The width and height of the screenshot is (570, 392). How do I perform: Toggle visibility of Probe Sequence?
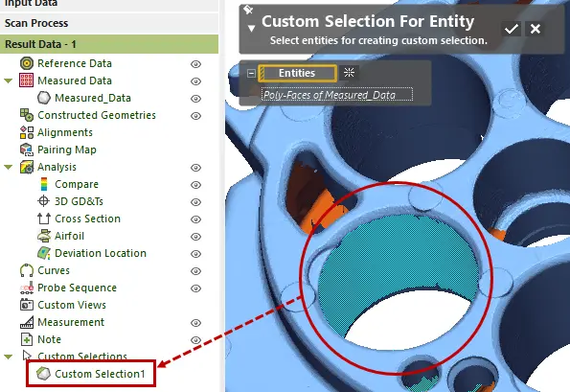point(196,288)
